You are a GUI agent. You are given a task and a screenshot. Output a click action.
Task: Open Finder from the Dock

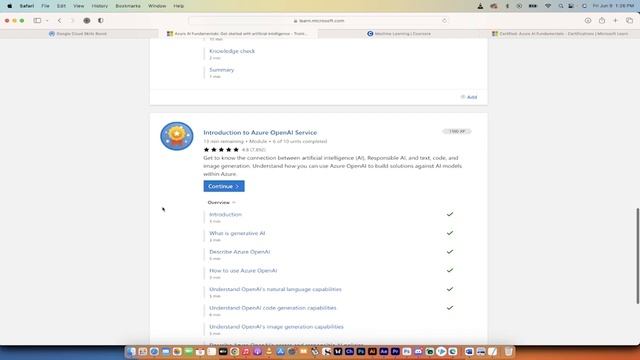[131, 351]
